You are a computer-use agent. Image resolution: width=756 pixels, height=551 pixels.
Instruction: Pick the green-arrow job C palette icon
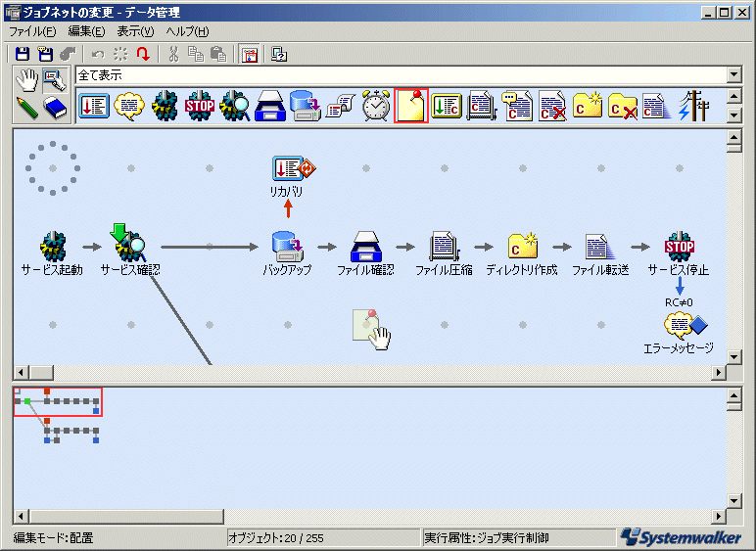pyautogui.click(x=446, y=106)
